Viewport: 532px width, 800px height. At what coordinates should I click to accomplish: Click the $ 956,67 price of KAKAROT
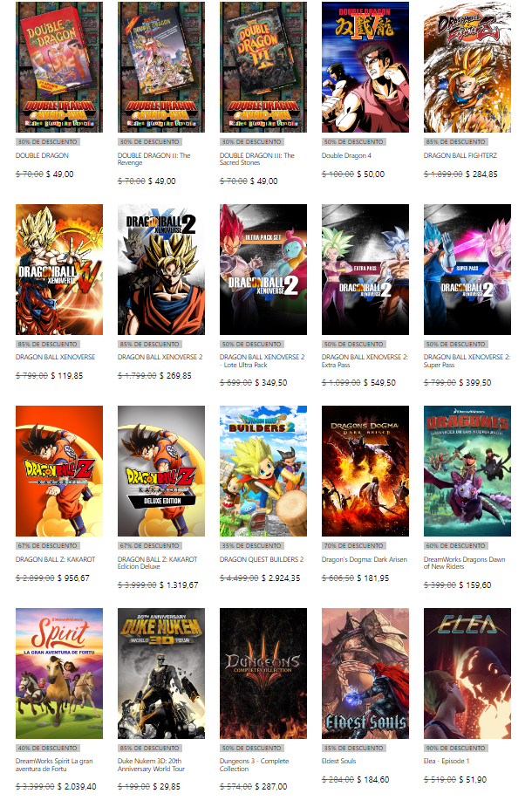(x=73, y=578)
